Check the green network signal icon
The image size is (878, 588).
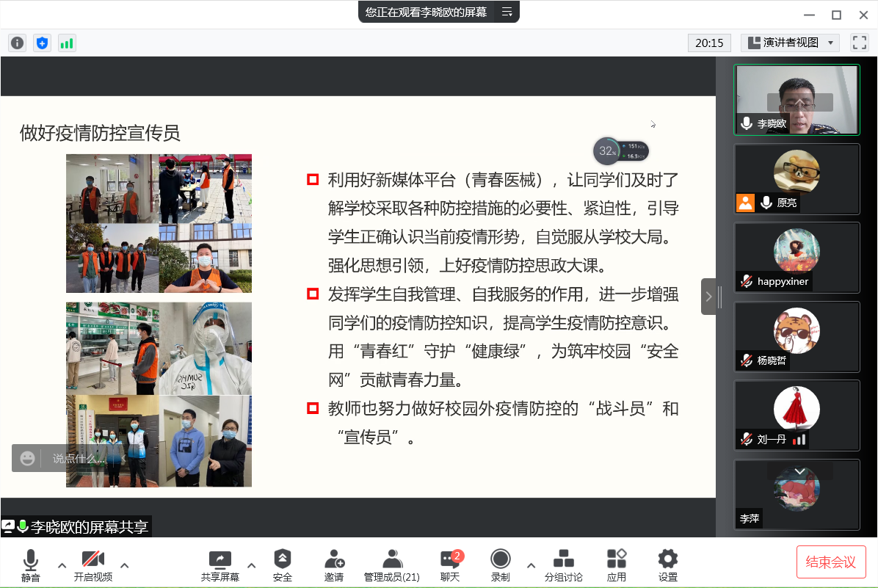tap(67, 43)
